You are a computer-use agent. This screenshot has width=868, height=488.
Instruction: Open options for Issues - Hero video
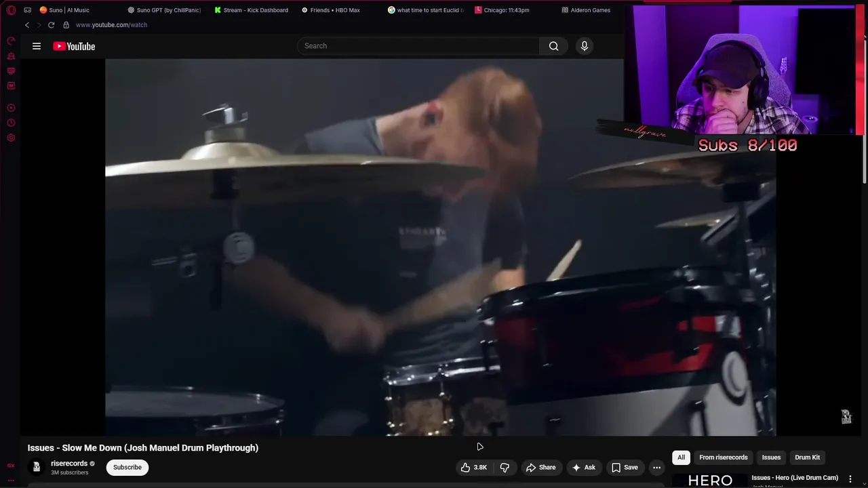pos(850,479)
